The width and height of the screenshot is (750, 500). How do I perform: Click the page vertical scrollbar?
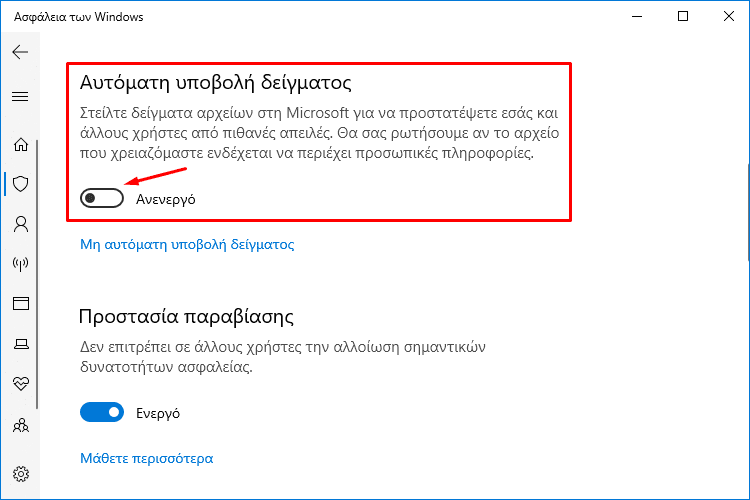click(x=748, y=213)
